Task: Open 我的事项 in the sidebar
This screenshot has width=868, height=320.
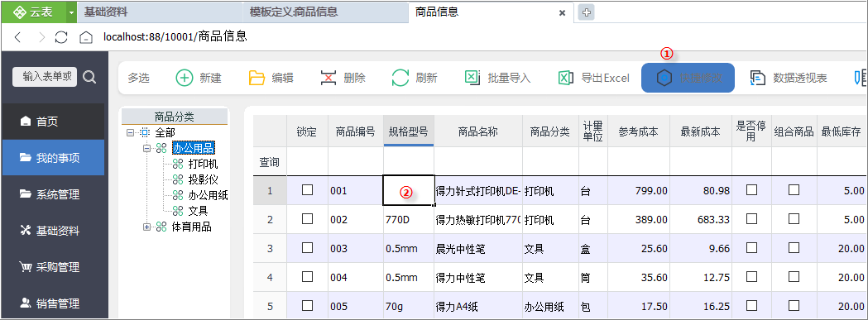Action: [53, 158]
